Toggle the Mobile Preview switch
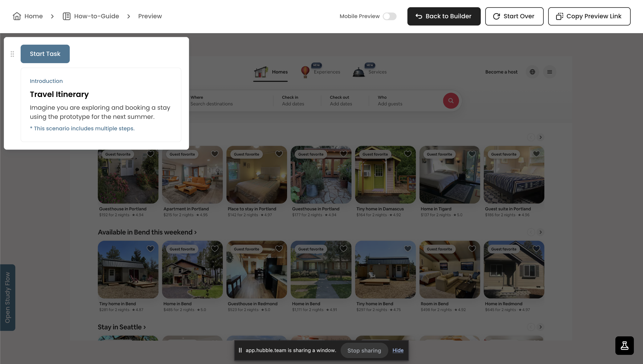This screenshot has width=643, height=364. pos(390,16)
